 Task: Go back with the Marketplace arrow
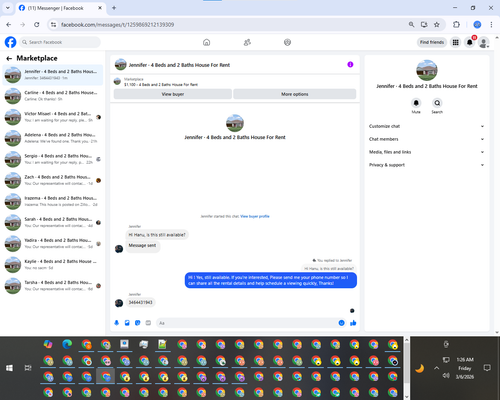9,59
